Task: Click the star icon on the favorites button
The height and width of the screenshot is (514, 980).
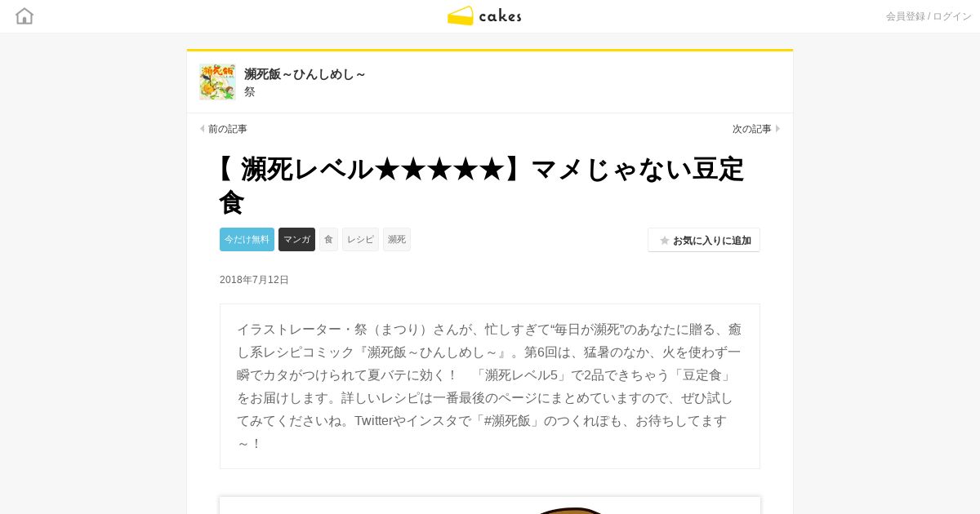Action: [x=665, y=241]
